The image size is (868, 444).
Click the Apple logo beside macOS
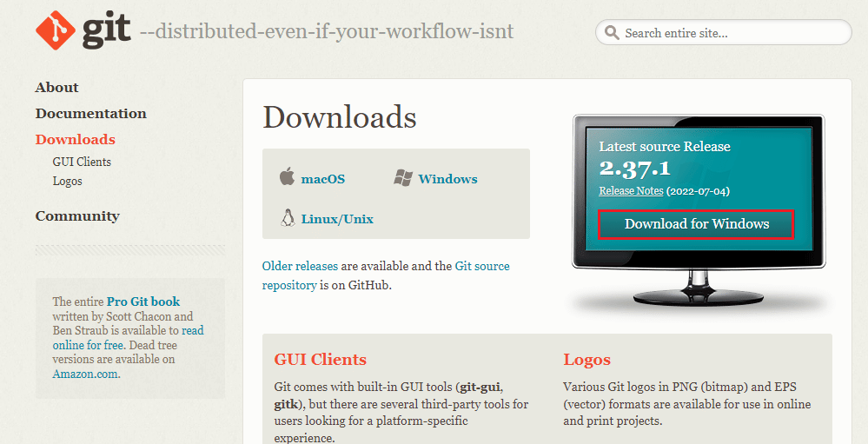coord(287,177)
